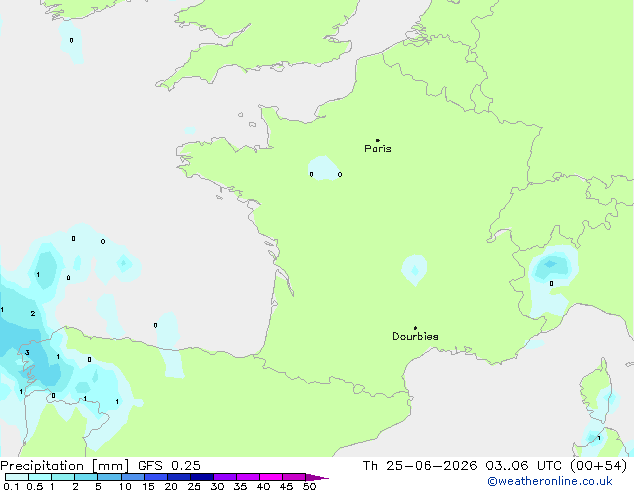Click the '3' precipitation value on map
The width and height of the screenshot is (634, 490).
27,353
